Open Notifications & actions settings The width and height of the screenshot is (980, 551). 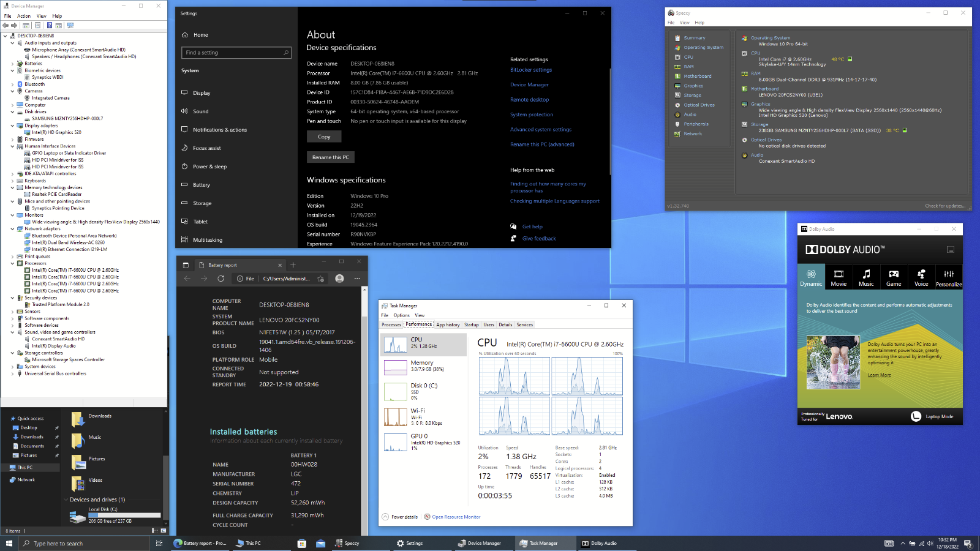[x=220, y=130]
